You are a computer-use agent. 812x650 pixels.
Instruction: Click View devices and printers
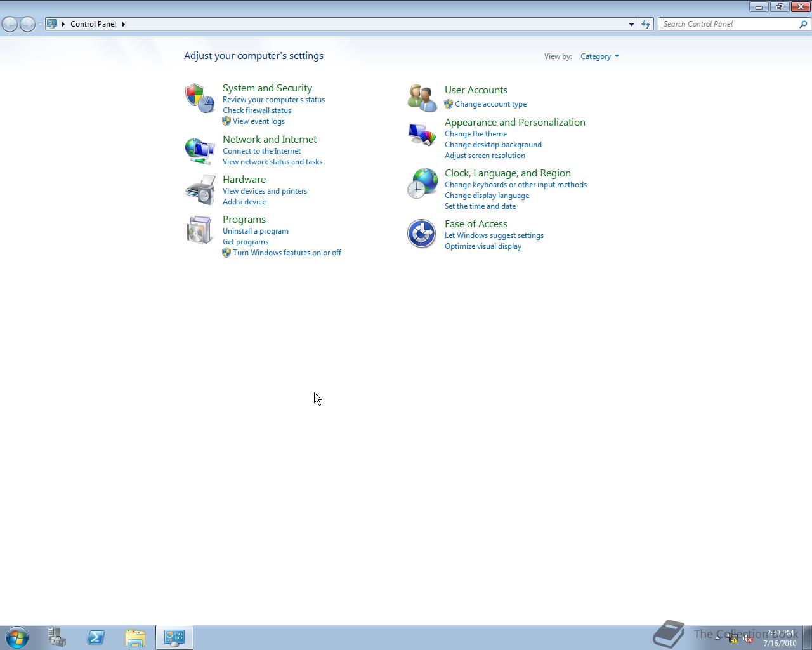[x=265, y=191]
